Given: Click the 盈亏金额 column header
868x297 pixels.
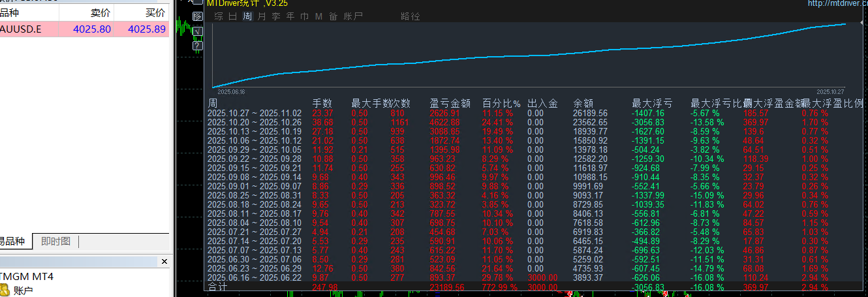Looking at the screenshot, I should click(450, 103).
